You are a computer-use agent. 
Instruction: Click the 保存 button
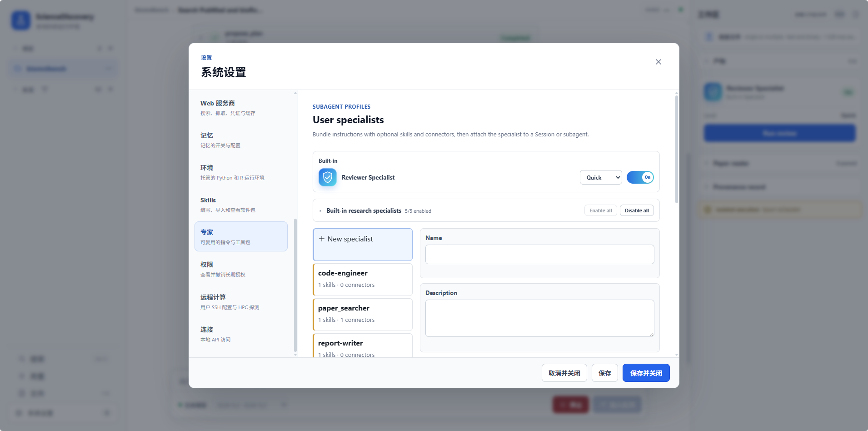[x=604, y=373]
